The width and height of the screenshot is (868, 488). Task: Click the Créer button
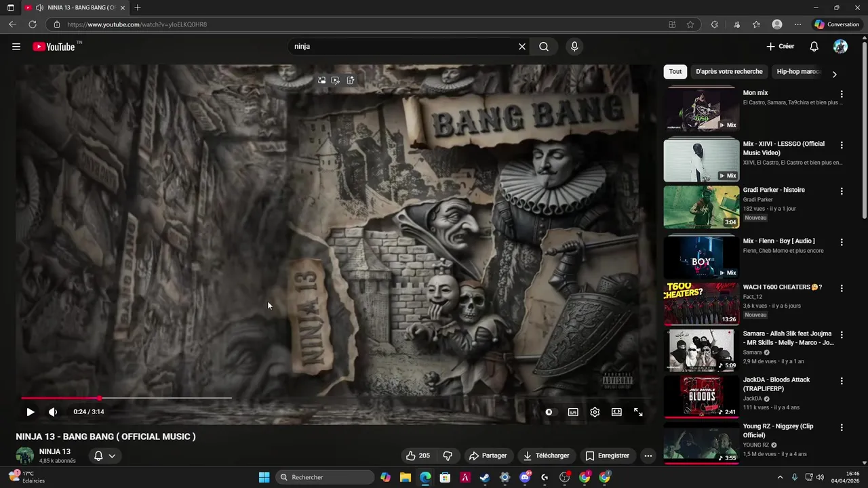(x=781, y=47)
